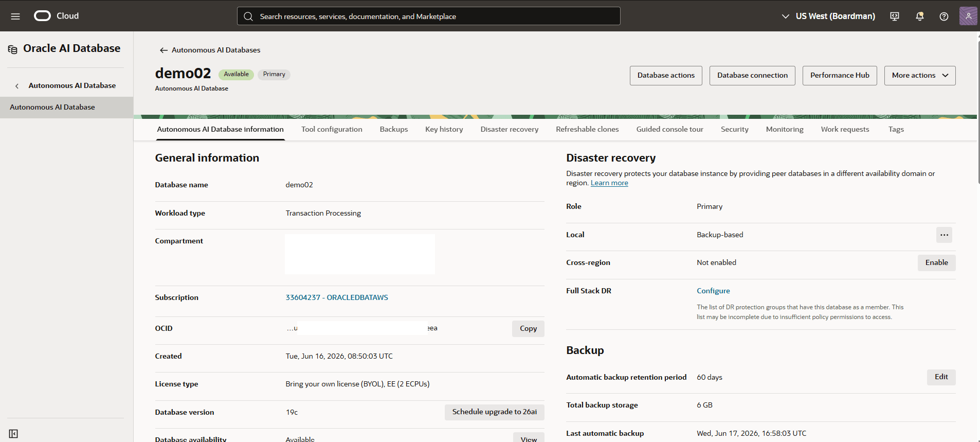This screenshot has width=980, height=442.
Task: Select the Autonomous AI Database information tab
Action: tap(220, 130)
